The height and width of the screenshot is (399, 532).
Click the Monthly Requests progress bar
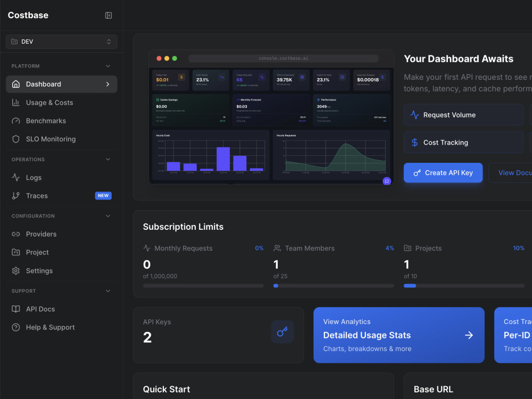[x=203, y=286]
